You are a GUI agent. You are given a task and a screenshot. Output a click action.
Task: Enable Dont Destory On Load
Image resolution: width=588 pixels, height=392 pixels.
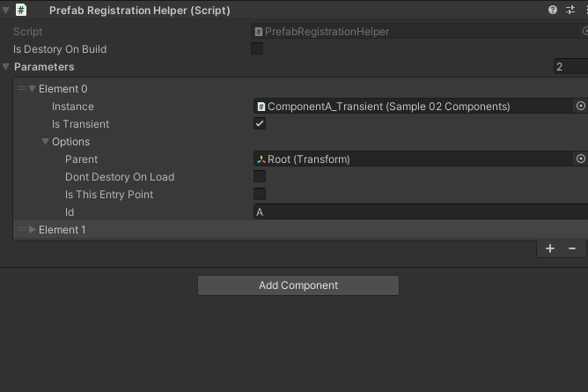pos(260,176)
